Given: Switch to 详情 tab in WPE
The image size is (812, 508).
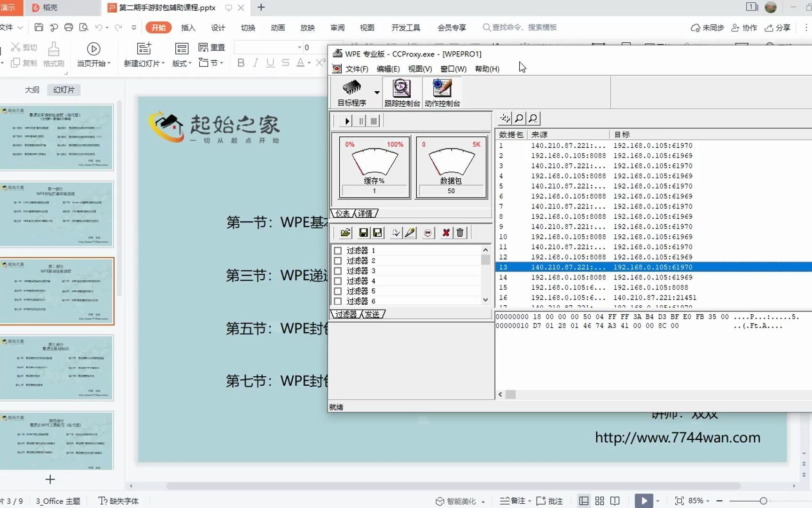Looking at the screenshot, I should [x=366, y=214].
